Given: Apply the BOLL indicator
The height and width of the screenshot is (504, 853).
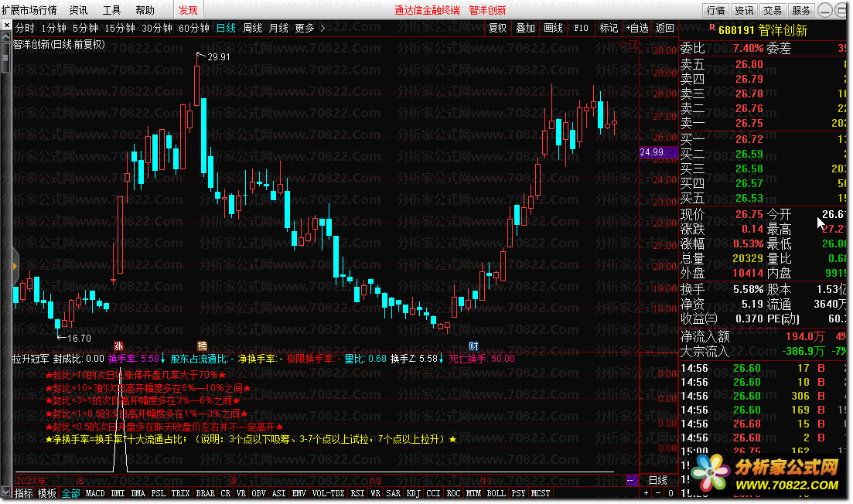Looking at the screenshot, I should tap(496, 493).
